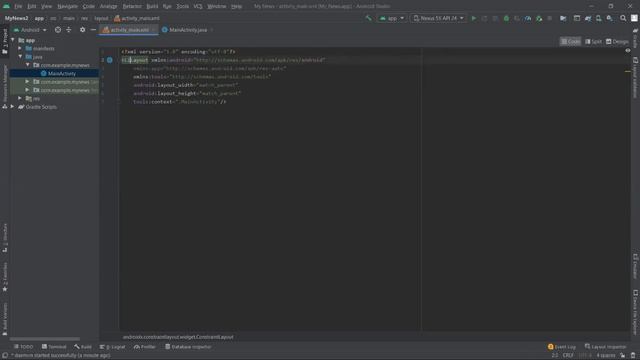Click the Make Project hammer icon

[369, 18]
